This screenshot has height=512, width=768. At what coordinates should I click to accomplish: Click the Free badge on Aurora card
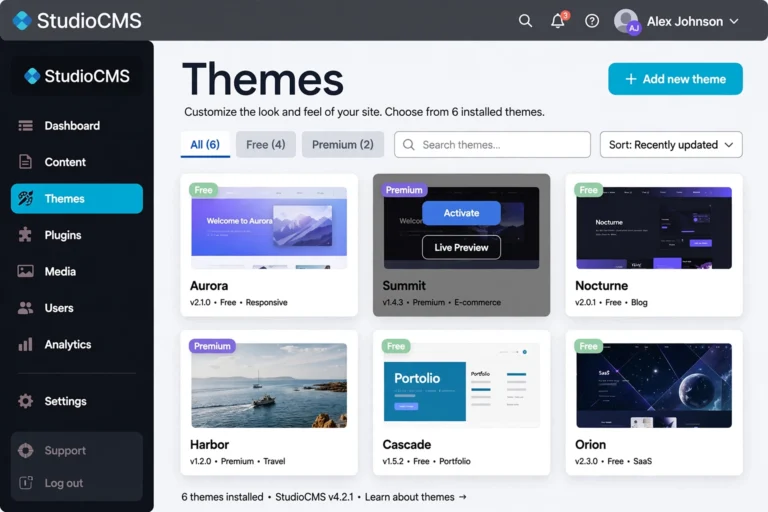point(203,190)
